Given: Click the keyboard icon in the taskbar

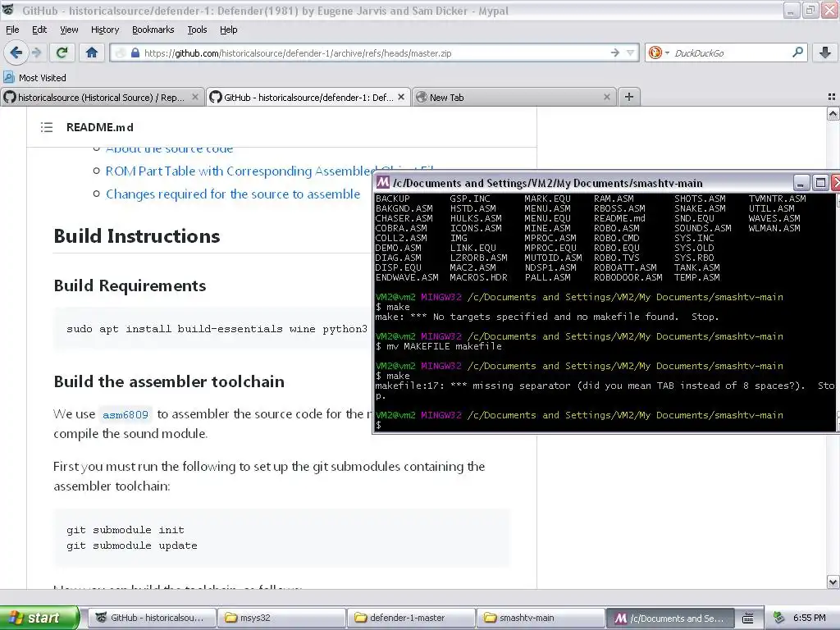Looking at the screenshot, I should pyautogui.click(x=748, y=618).
